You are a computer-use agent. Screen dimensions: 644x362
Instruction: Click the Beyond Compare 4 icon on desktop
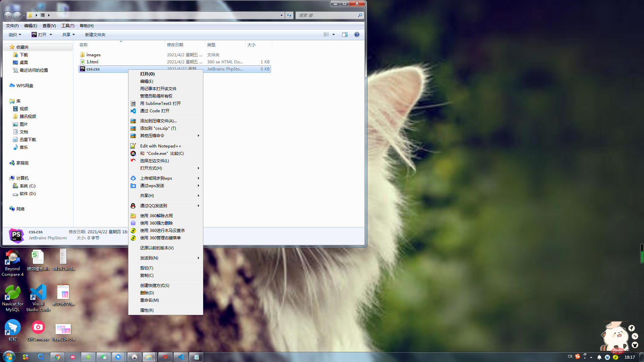click(x=12, y=261)
